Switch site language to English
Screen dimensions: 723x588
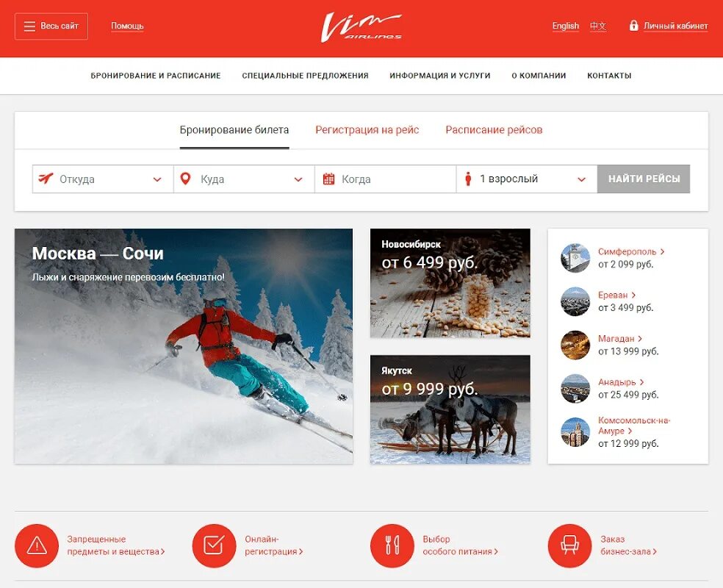tap(565, 26)
